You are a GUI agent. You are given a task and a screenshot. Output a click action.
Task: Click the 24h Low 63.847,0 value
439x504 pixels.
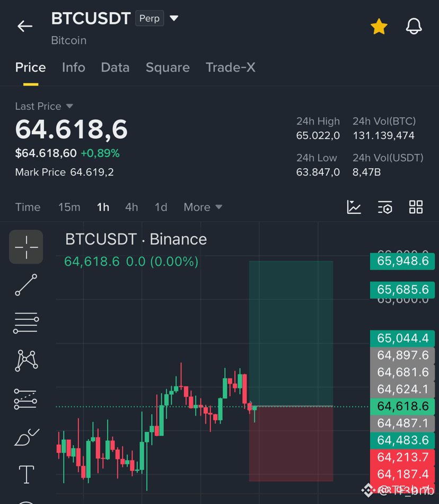(x=318, y=172)
